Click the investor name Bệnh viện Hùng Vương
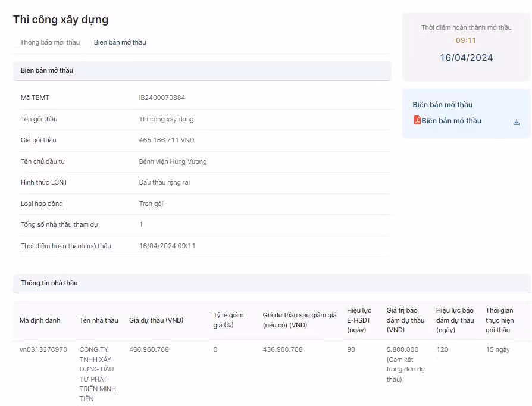This screenshot has width=532, height=406. click(173, 161)
